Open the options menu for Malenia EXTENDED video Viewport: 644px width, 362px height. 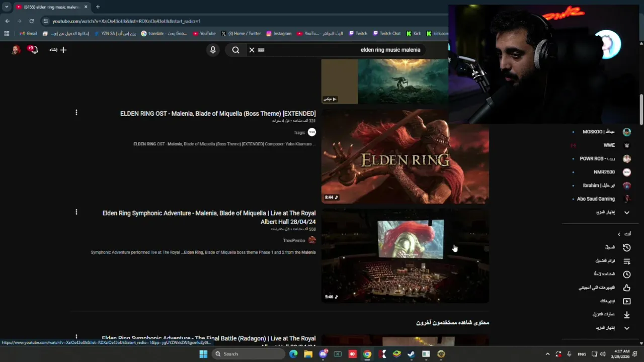coord(76,113)
